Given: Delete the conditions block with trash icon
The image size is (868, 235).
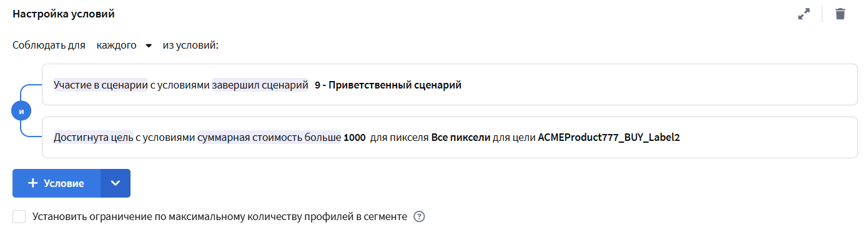Looking at the screenshot, I should point(841,14).
